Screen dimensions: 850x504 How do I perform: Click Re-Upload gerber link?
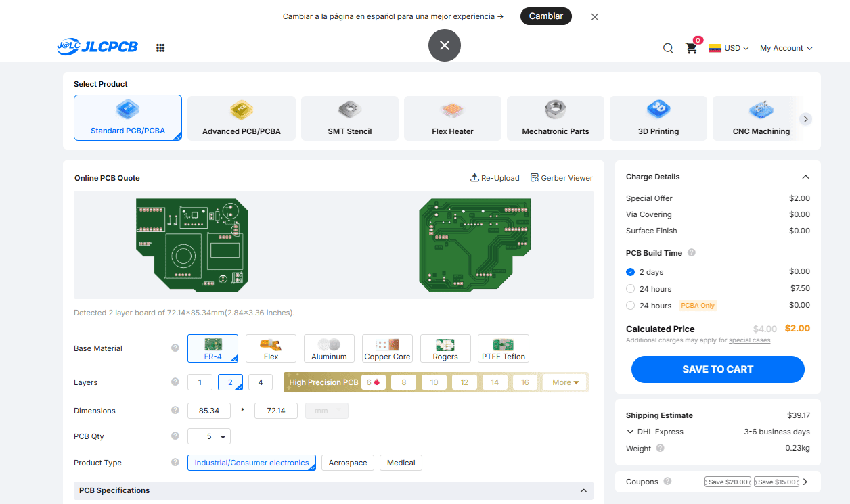(495, 178)
